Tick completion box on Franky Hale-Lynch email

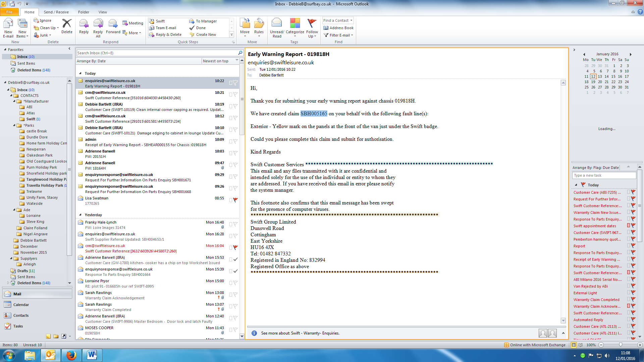click(x=231, y=224)
